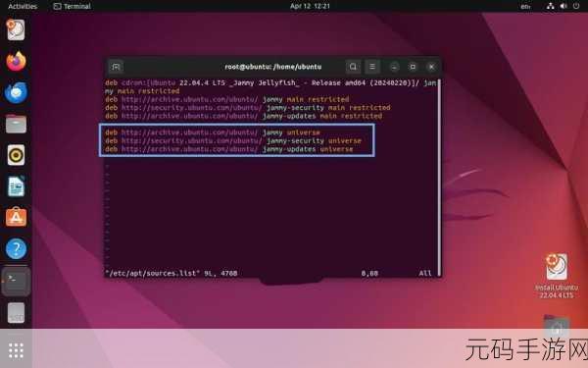588x368 pixels.
Task: Open the keyboard language indicator
Action: (x=525, y=6)
